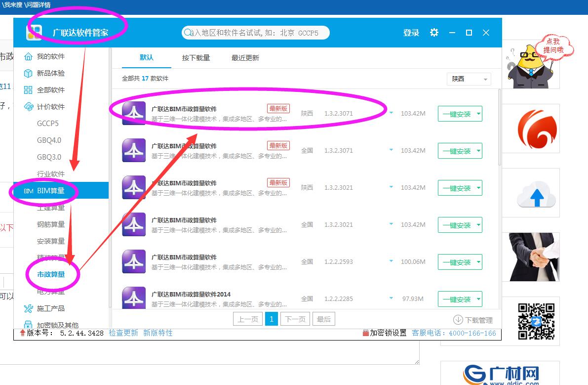Click the 施工产品 tools icon
Screen dimensions: 588x385
pos(28,308)
